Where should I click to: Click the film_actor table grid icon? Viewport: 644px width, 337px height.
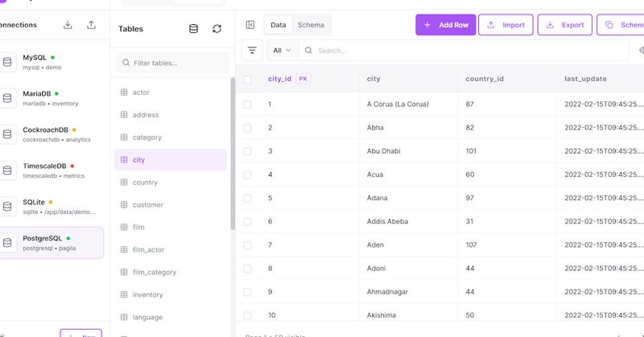tap(124, 249)
